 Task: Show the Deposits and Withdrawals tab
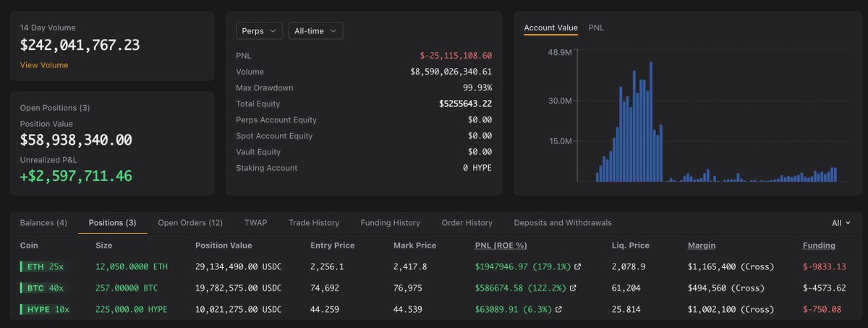563,223
